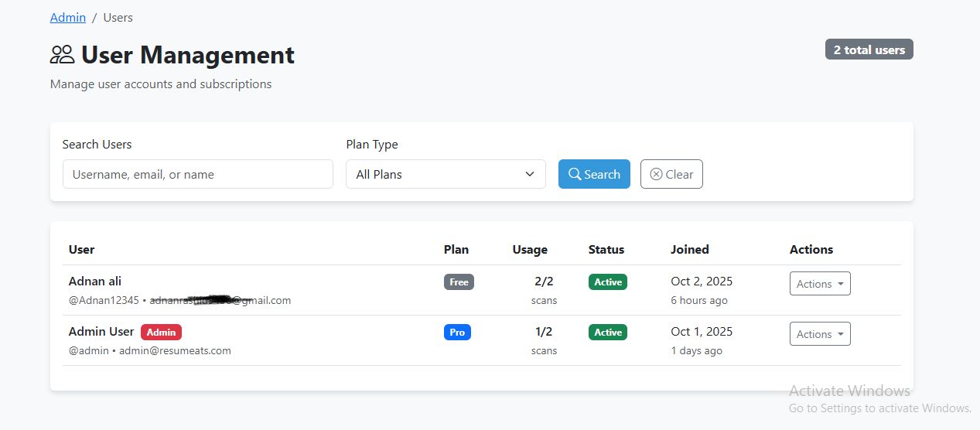Image resolution: width=980 pixels, height=430 pixels.
Task: Click Active status badge for Admin User
Action: point(608,333)
